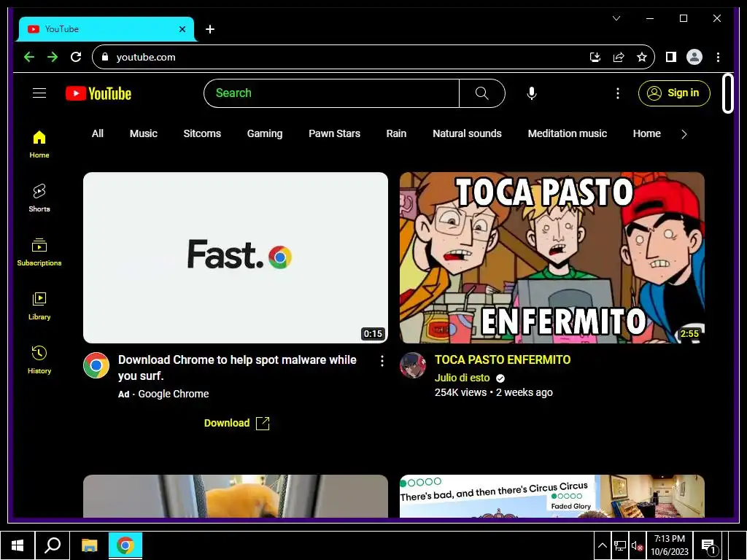Open Home in the sidebar
This screenshot has height=560, width=747.
[x=39, y=145]
